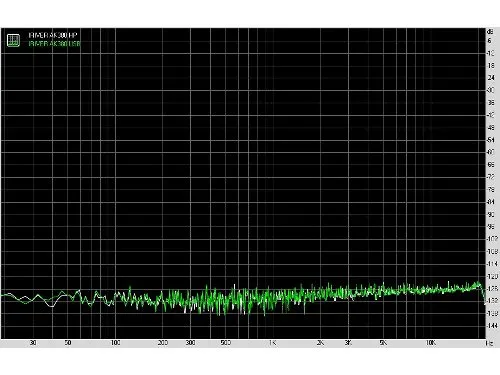This screenshot has width=500, height=375.
Task: Select the white IRIVER AK380 HP legend entry
Action: 53,35
